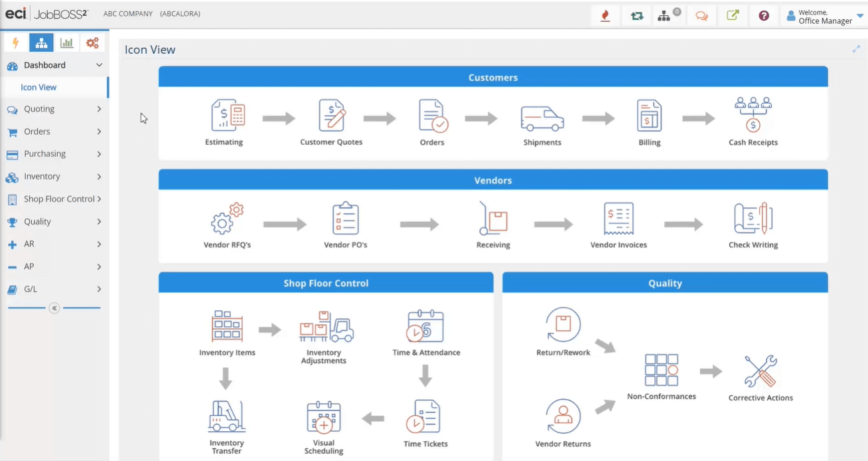Open the Shipments van icon
The height and width of the screenshot is (461, 868).
(542, 118)
